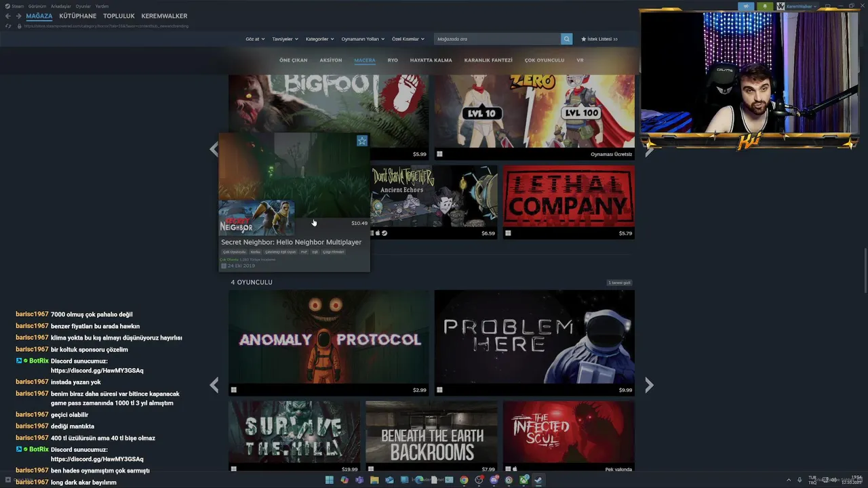Show previous games with the upper carousel left arrow
The height and width of the screenshot is (488, 868).
click(214, 150)
